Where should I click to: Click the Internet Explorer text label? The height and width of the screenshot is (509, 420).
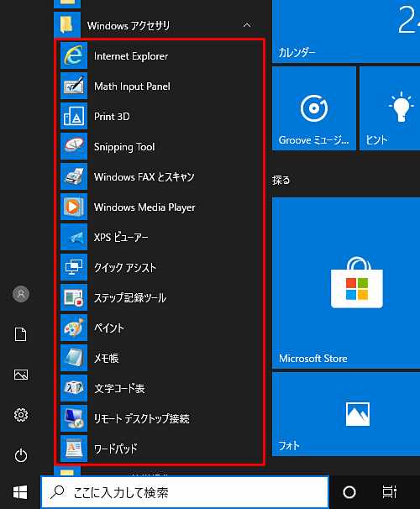tap(131, 56)
